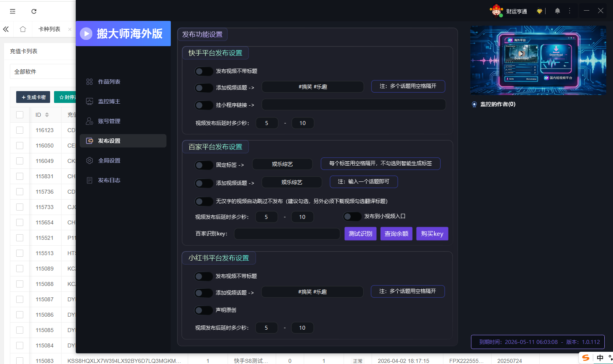Image resolution: width=613 pixels, height=364 pixels.
Task: Open the 全部软件 dropdown in background window
Action: click(43, 72)
